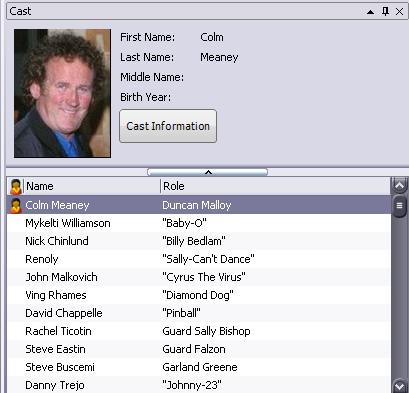
Task: Collapse the details pane with the chevron bar
Action: point(207,172)
